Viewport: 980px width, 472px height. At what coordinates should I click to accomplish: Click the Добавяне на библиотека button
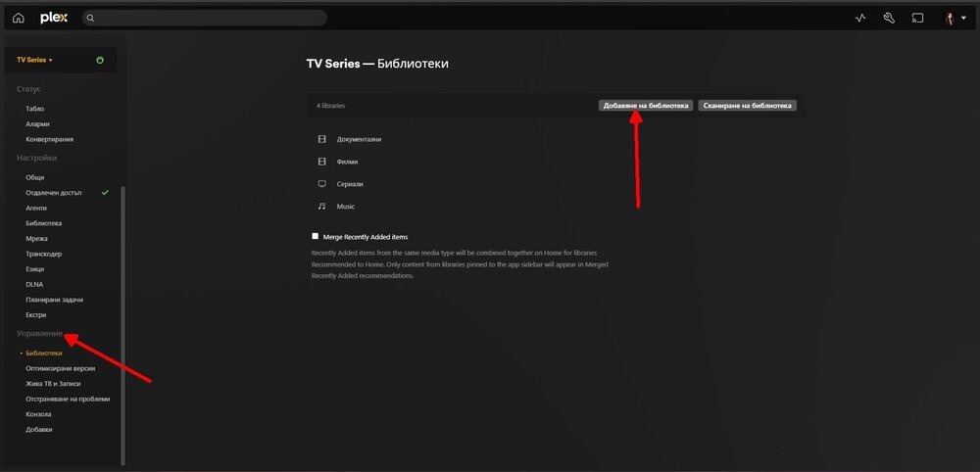click(646, 106)
